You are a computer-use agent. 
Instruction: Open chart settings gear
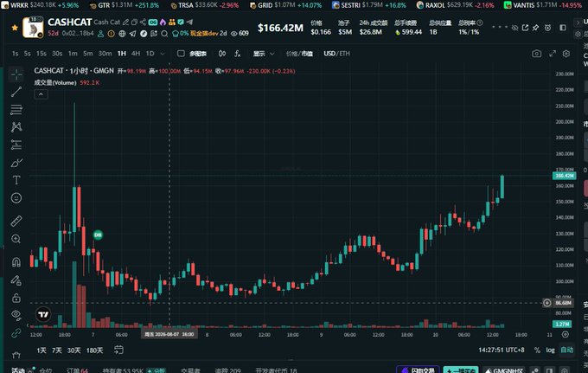[566, 54]
